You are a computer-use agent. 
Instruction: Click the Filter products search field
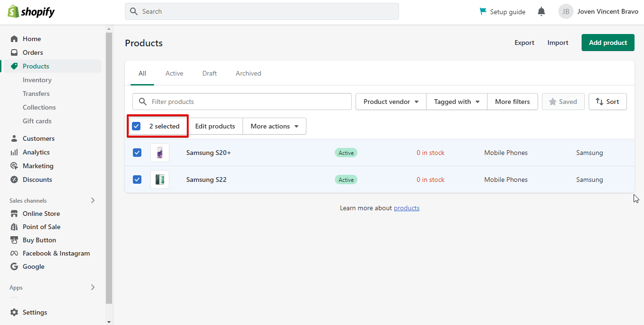coord(248,102)
